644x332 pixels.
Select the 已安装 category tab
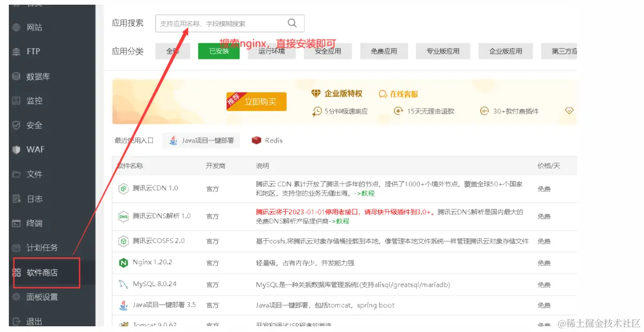[x=219, y=51]
